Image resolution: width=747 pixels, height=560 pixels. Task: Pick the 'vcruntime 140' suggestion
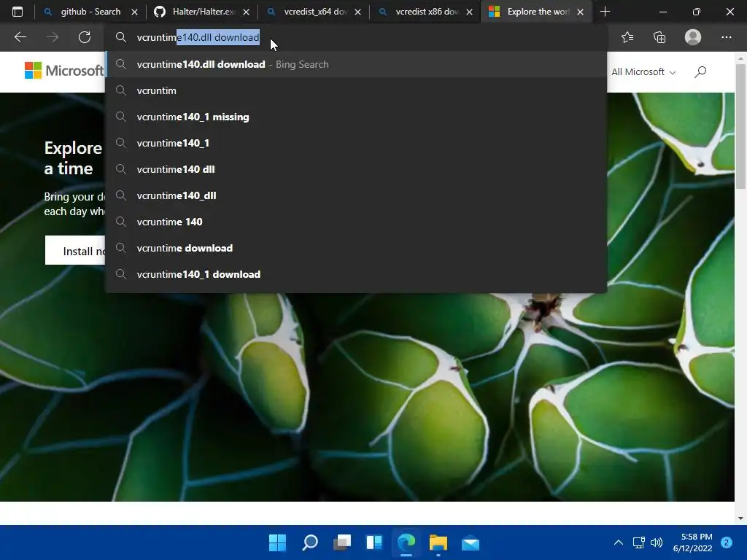click(x=356, y=222)
